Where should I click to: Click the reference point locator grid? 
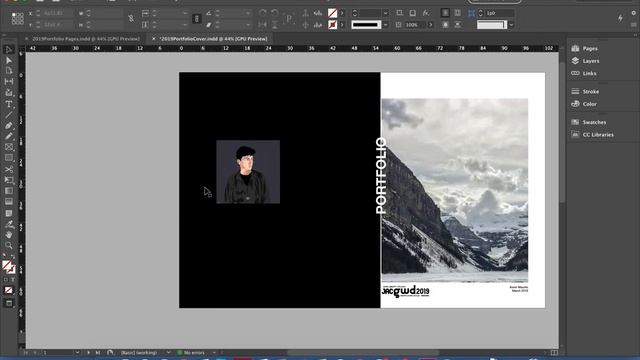(18, 19)
